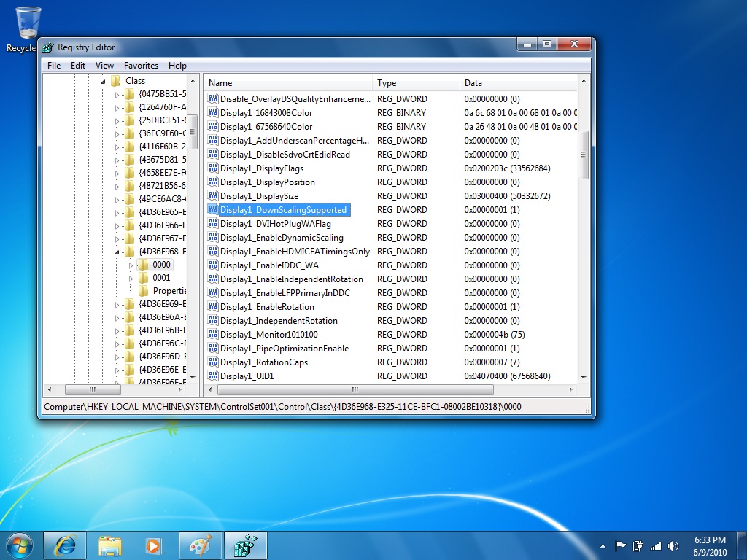The height and width of the screenshot is (560, 747).
Task: Select Display1_Monitor1010100 value name
Action: [268, 334]
